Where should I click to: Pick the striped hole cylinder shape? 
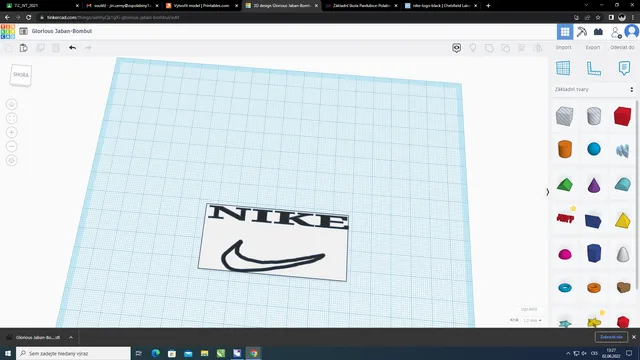594,116
